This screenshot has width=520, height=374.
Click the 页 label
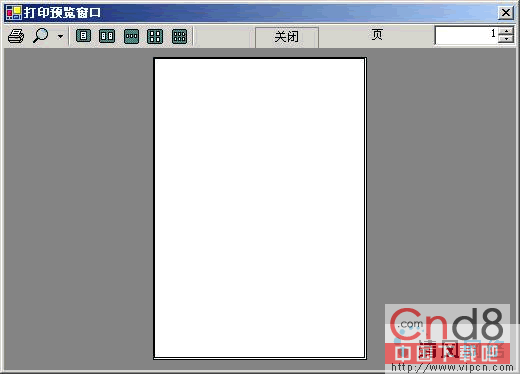pyautogui.click(x=377, y=34)
